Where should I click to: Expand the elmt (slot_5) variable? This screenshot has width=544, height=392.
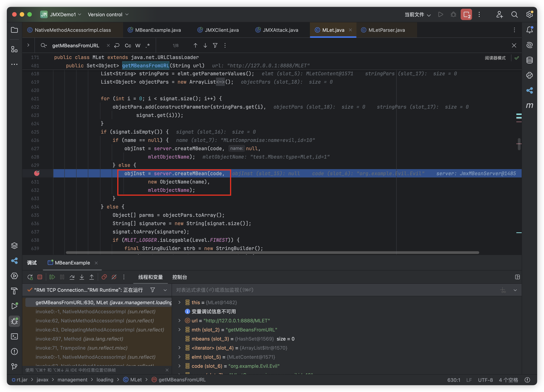[179, 357]
